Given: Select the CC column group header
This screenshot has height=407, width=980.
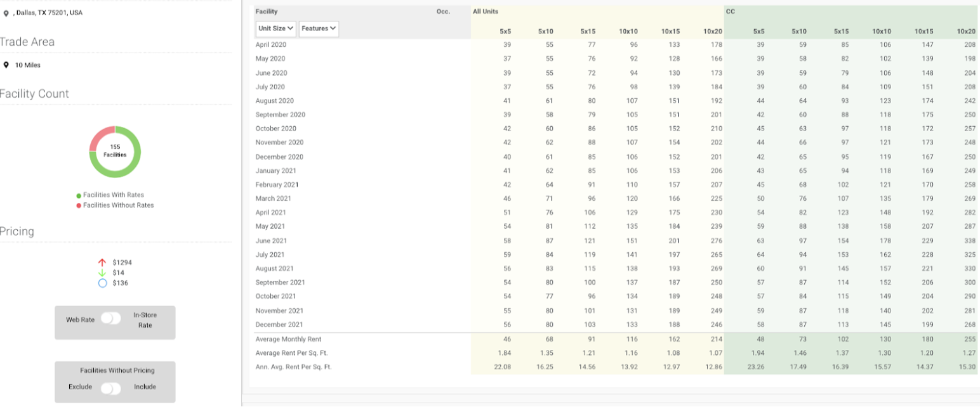Looking at the screenshot, I should (730, 11).
